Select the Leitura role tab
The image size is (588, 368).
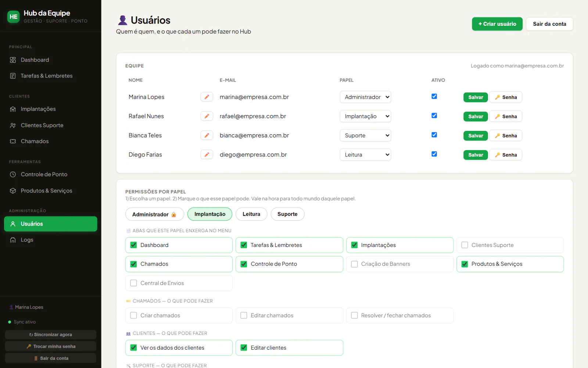251,214
